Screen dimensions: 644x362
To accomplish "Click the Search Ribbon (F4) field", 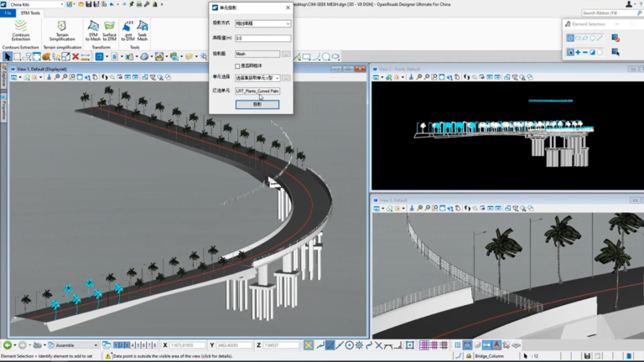I will click(611, 13).
